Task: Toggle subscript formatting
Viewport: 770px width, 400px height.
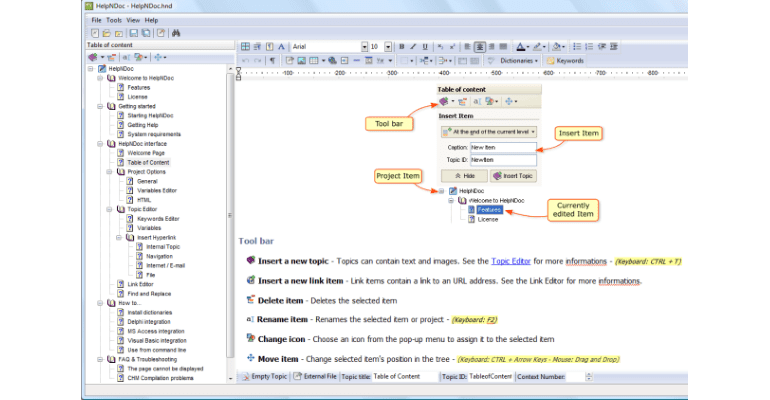Action: point(440,47)
